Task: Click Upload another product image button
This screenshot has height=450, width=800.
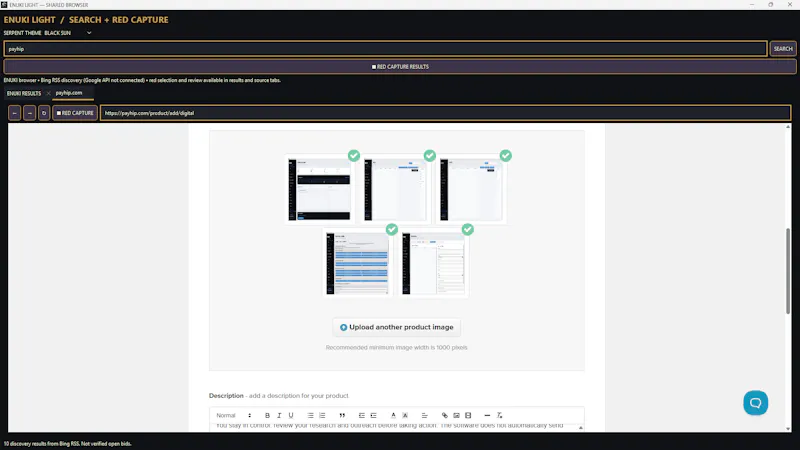Action: [396, 328]
